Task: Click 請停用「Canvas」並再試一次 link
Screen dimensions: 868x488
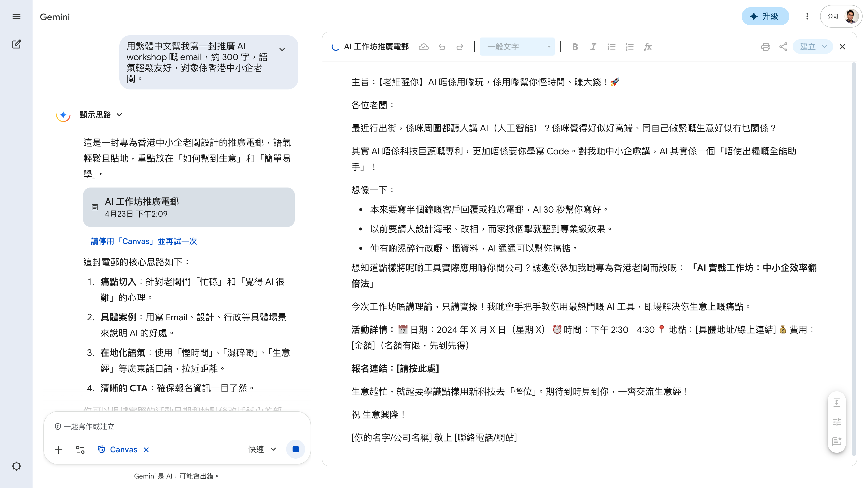Action: pyautogui.click(x=144, y=241)
